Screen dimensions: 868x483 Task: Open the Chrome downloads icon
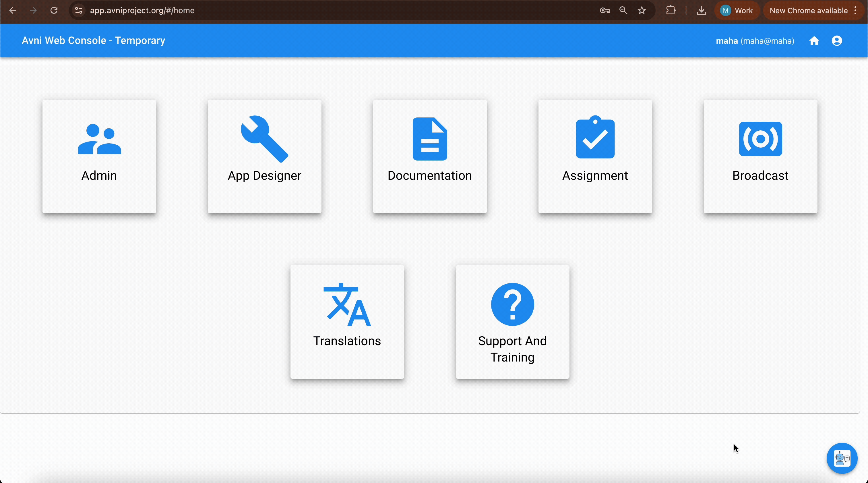[x=701, y=10]
